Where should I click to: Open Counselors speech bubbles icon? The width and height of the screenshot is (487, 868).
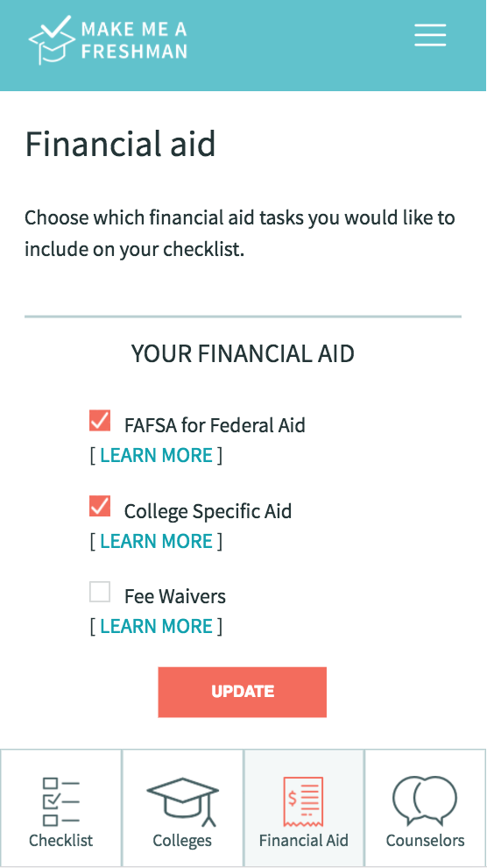pos(425,801)
